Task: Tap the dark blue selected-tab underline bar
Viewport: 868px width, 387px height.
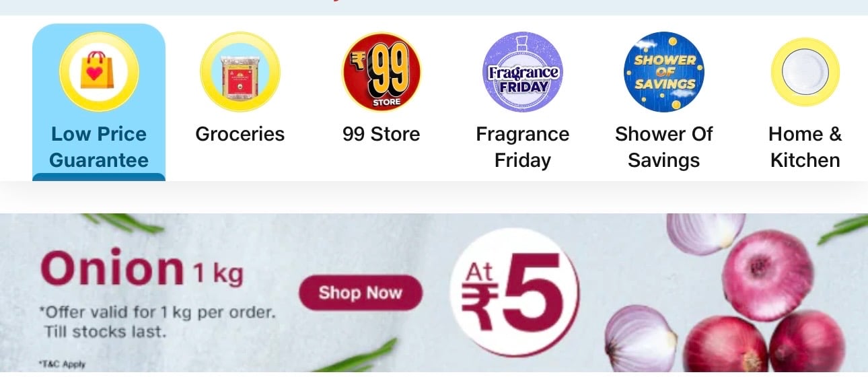Action: point(99,177)
